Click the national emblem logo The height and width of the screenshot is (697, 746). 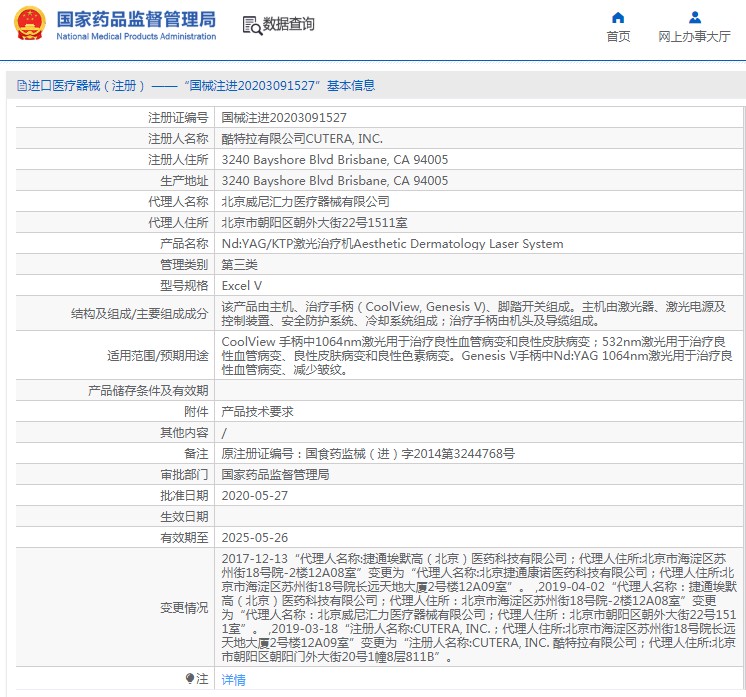point(28,24)
